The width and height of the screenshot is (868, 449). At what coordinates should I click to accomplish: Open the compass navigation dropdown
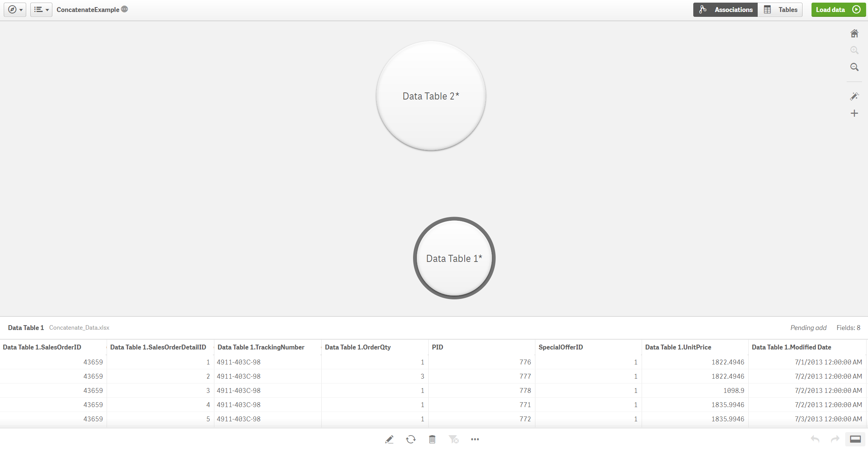click(15, 10)
